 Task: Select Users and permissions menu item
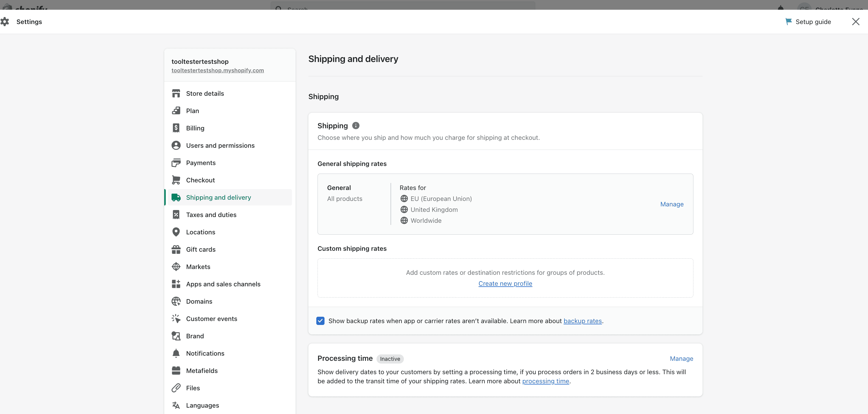point(220,145)
